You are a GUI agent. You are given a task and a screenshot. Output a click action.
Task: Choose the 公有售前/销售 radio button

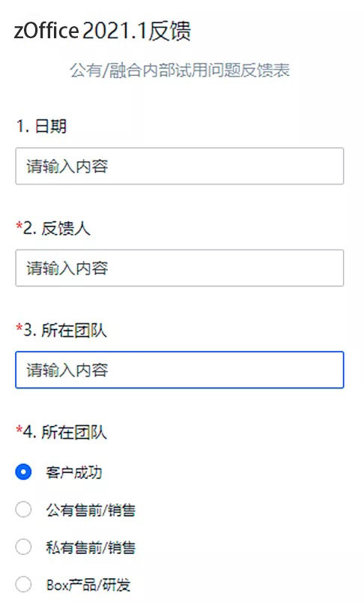point(23,510)
